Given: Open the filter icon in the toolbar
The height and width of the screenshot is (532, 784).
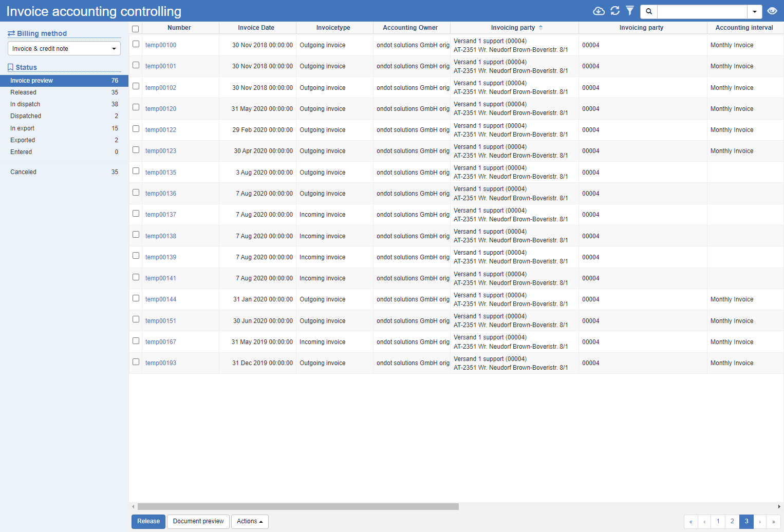Looking at the screenshot, I should (x=630, y=10).
